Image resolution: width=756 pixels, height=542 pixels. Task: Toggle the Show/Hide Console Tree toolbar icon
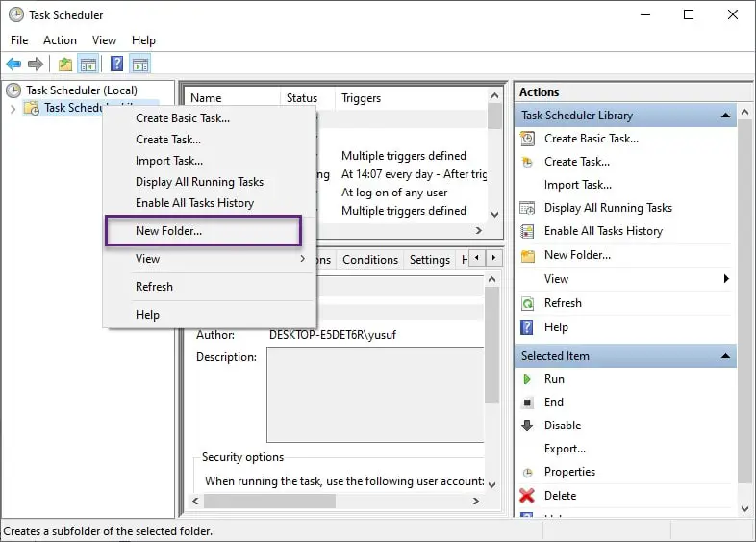(x=88, y=64)
